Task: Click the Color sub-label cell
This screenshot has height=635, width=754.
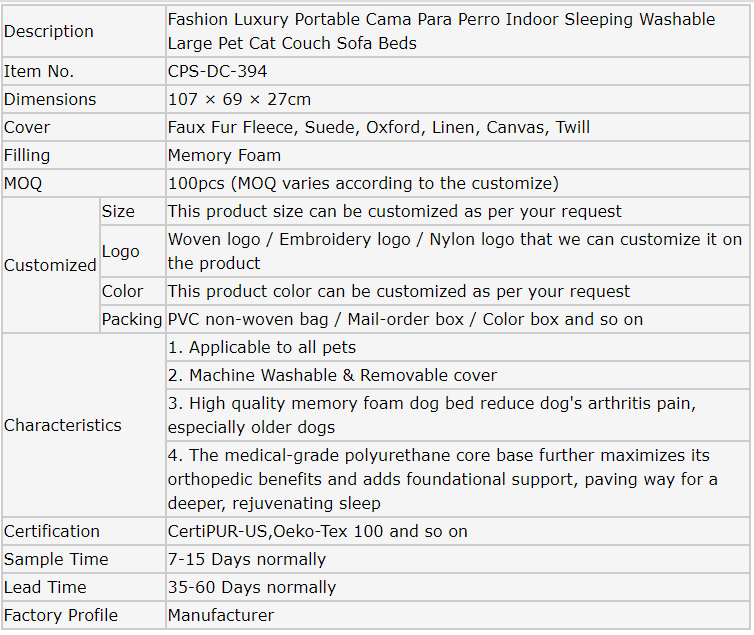Action: coord(122,291)
